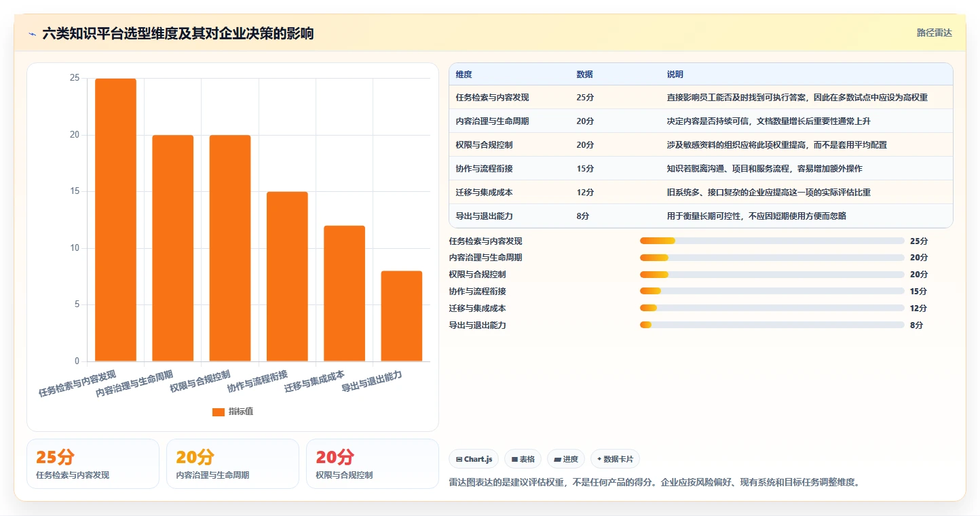Click the 内容治理与生命周期 progress bar

pos(772,258)
